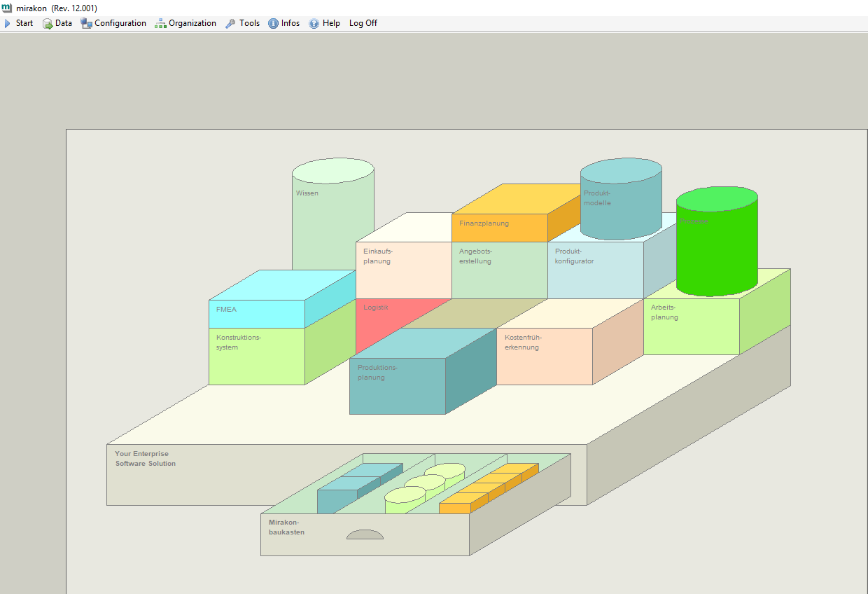Screen dimensions: 868x594
Task: Open the Produktionsplanung teal block
Action: (x=398, y=386)
